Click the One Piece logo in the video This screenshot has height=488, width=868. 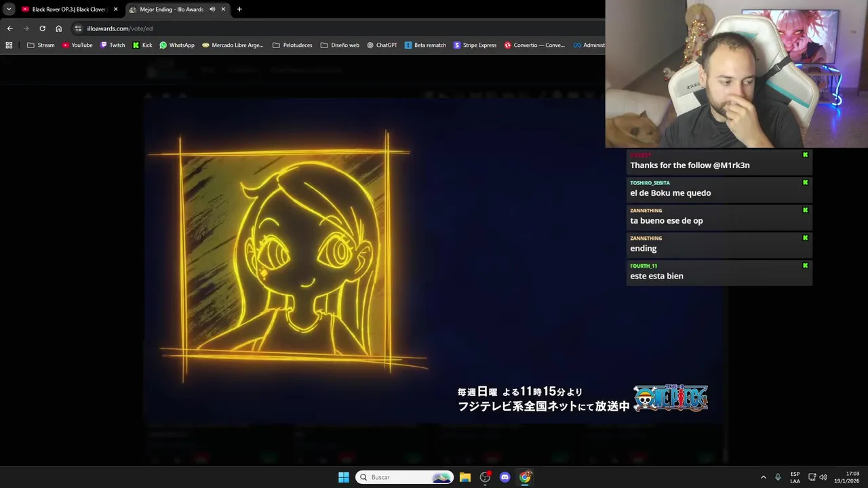click(671, 398)
